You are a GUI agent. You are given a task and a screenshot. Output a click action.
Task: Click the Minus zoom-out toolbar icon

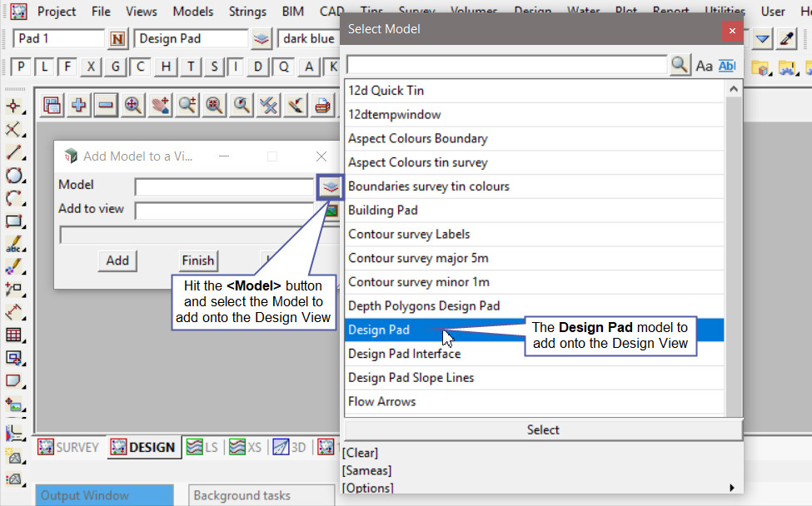(106, 105)
